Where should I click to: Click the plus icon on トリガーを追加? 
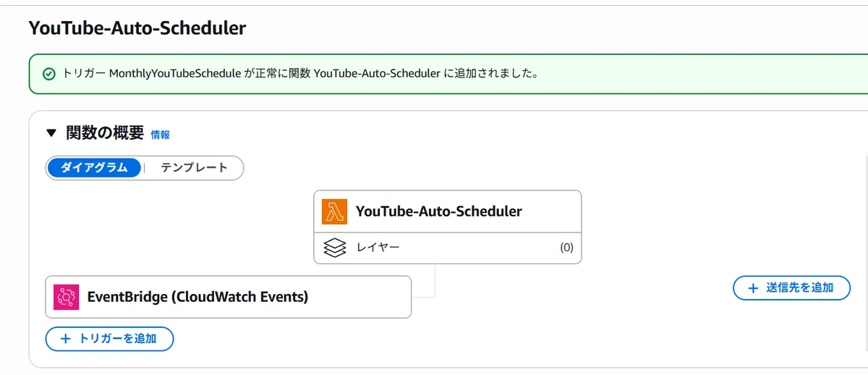66,339
